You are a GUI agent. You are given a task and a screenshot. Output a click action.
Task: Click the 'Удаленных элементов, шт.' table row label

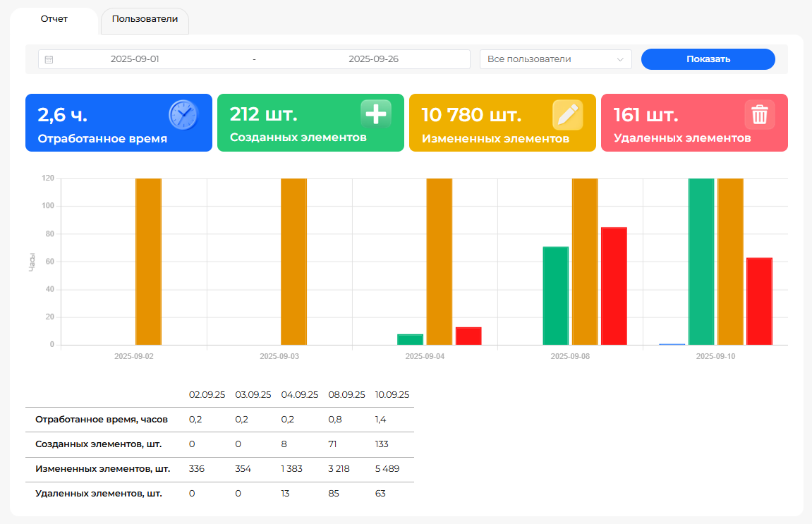pyautogui.click(x=99, y=494)
